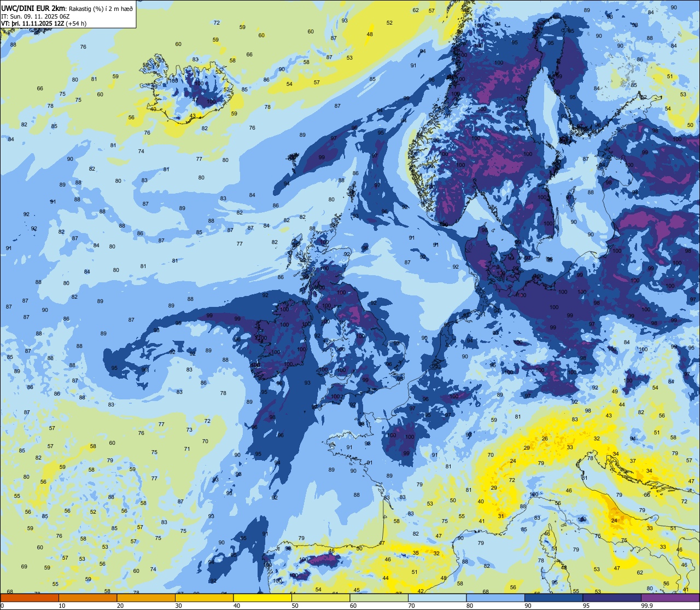The image size is (700, 610).
Task: Click the legend label '60'
Action: coord(353,606)
